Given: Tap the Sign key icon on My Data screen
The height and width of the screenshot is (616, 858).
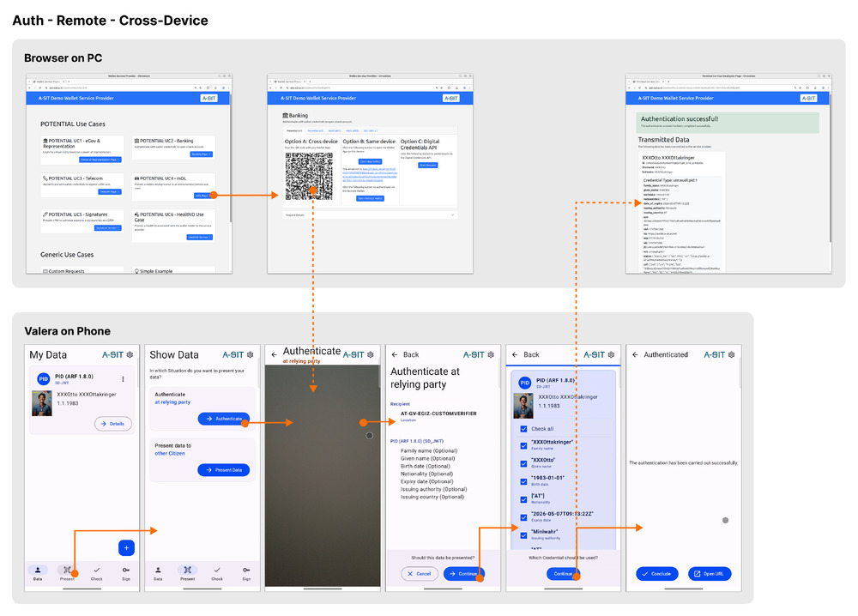Looking at the screenshot, I should coord(126,571).
